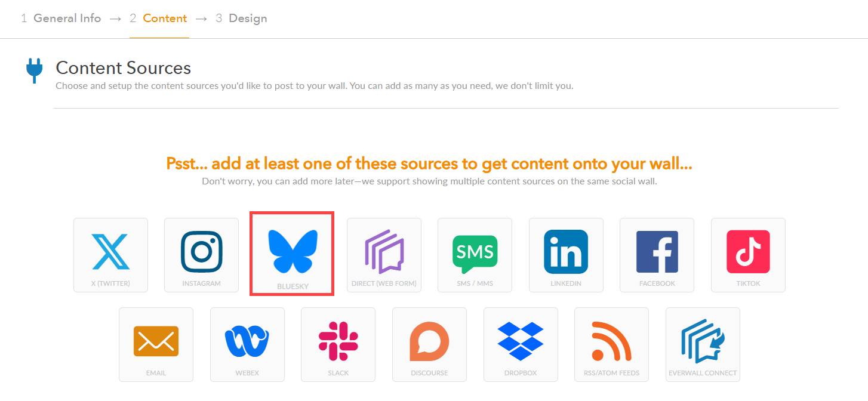This screenshot has height=401, width=868.
Task: Select the Webex source tile
Action: pyautogui.click(x=247, y=344)
